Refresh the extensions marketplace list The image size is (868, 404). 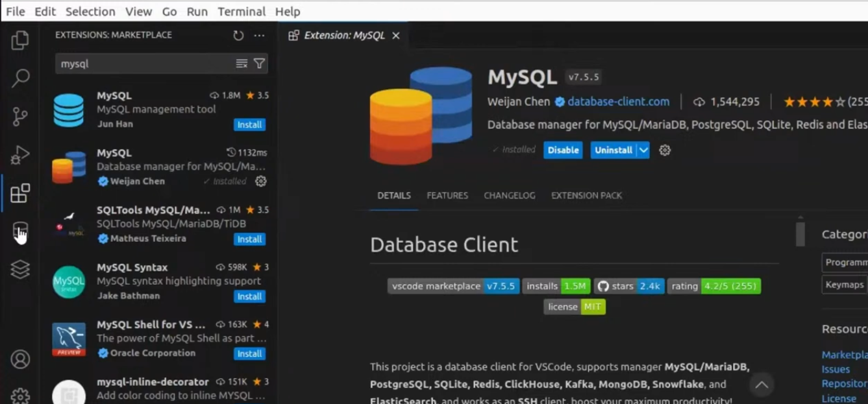click(x=238, y=36)
